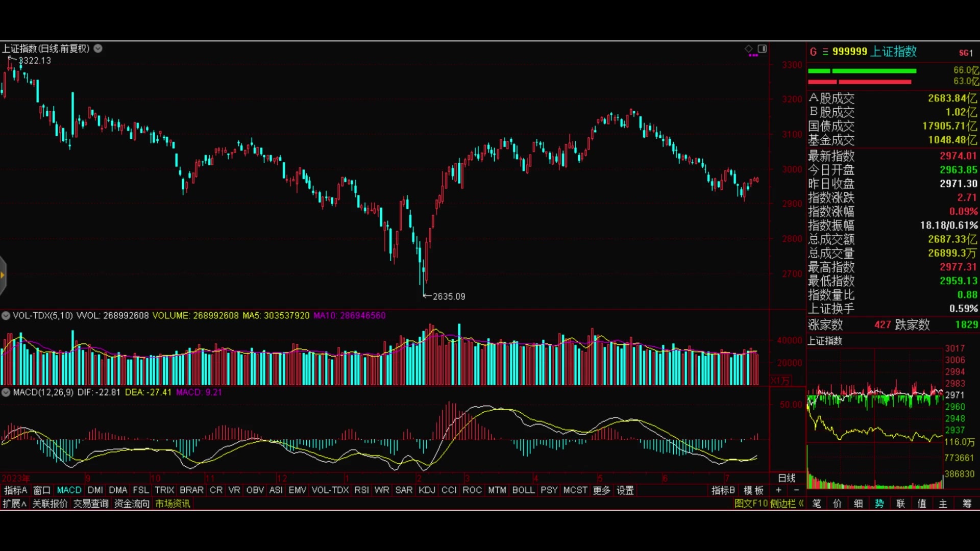Switch to the KDJ indicator tab
980x551 pixels.
pyautogui.click(x=427, y=490)
